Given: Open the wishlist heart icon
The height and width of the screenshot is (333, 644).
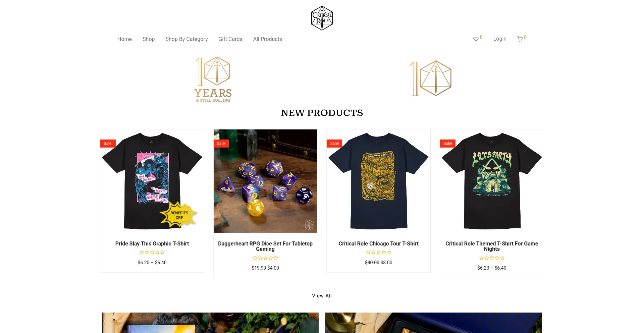Looking at the screenshot, I should (x=476, y=39).
